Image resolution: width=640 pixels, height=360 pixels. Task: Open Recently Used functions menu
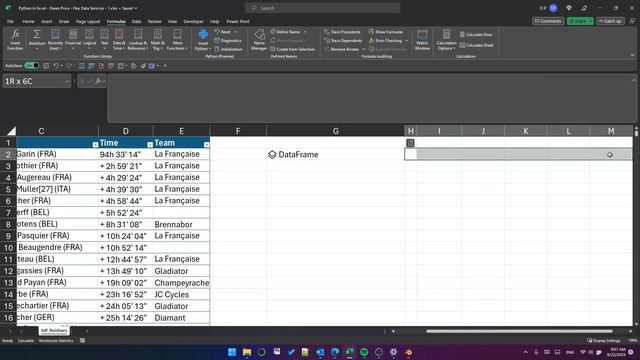pos(55,40)
